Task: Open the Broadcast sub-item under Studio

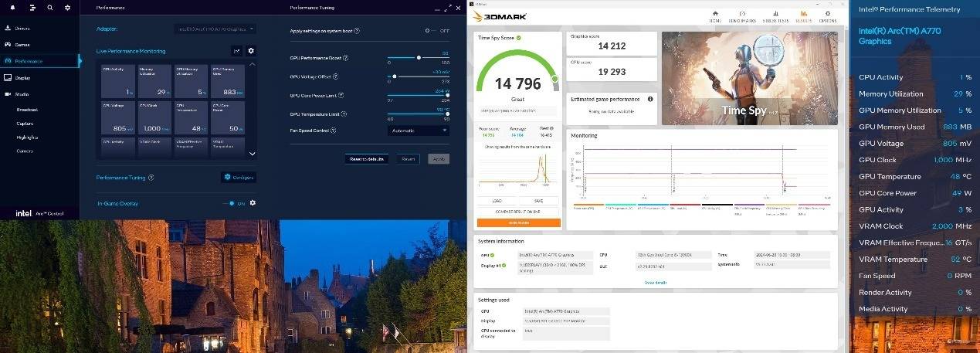Action: pos(27,109)
